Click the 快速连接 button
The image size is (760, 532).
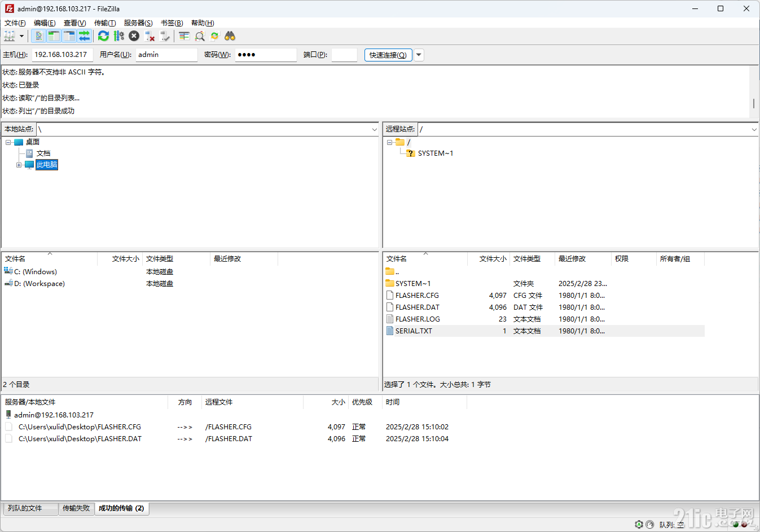point(388,55)
